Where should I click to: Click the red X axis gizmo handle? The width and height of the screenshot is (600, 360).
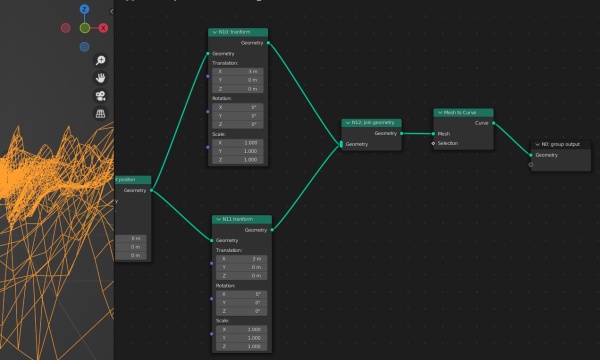coord(103,28)
